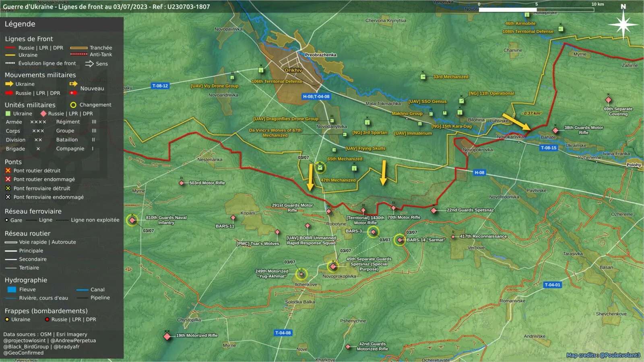Click the map title with reference U230703-1807
Screen dimensions: 644x362
coord(106,6)
